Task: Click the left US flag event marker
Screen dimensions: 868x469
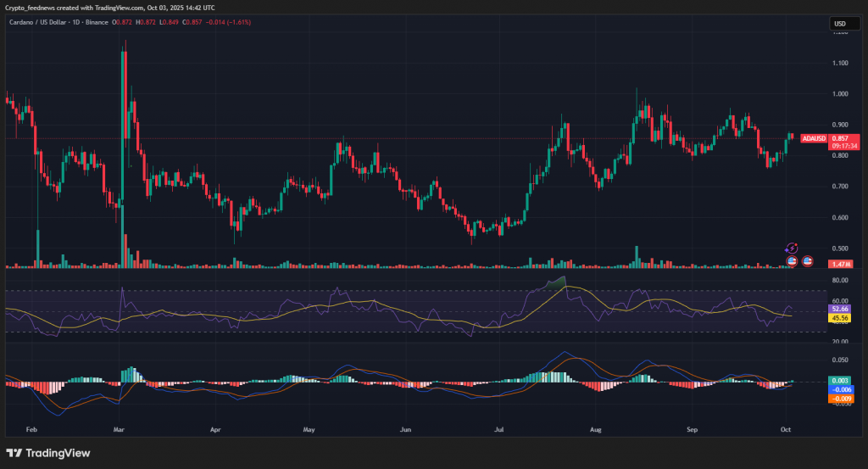Action: (793, 260)
